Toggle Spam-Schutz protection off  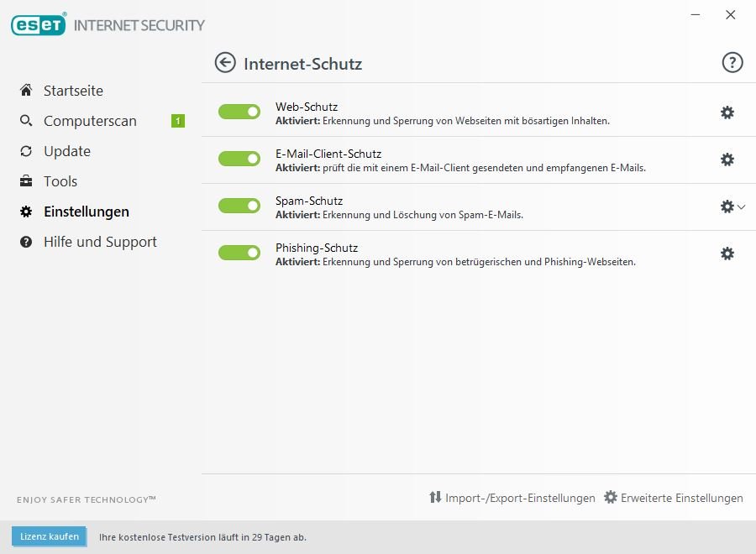click(239, 206)
